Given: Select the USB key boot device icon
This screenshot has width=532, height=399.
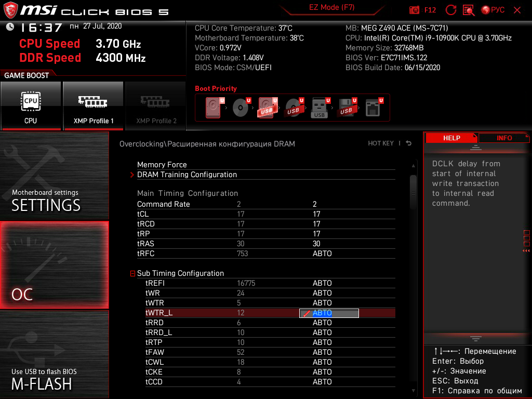Looking at the screenshot, I should tap(320, 108).
